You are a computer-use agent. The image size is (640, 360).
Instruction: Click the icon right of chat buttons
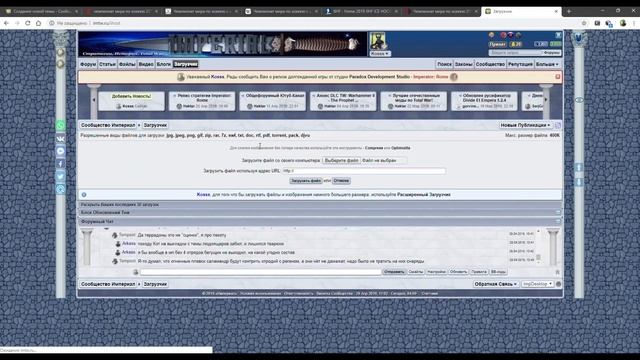pos(558,272)
